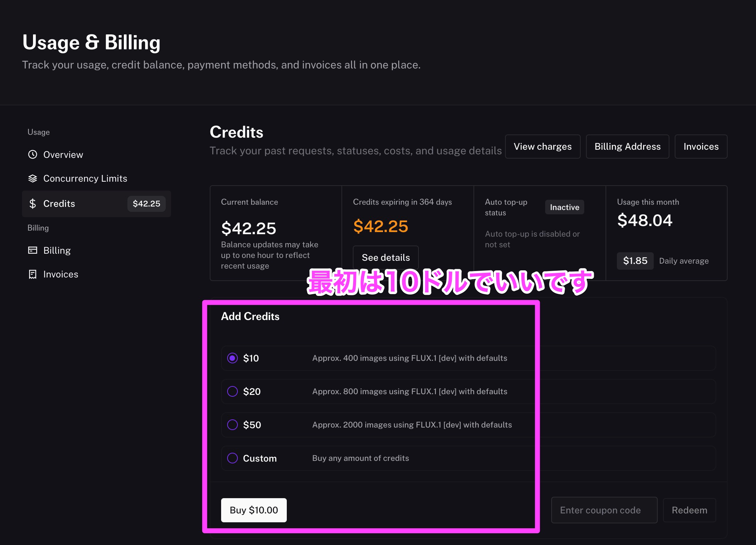Click the Enter coupon code field
The height and width of the screenshot is (545, 756).
click(x=604, y=510)
